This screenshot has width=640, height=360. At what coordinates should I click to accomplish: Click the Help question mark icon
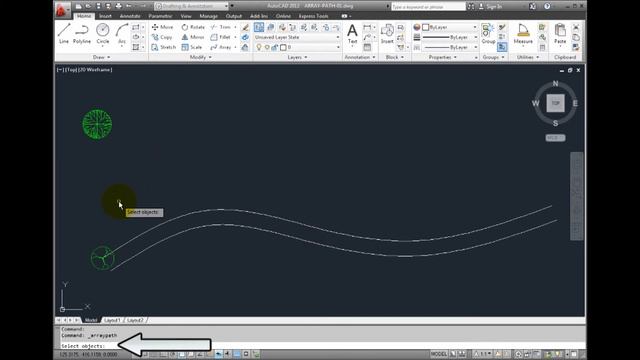click(x=547, y=6)
